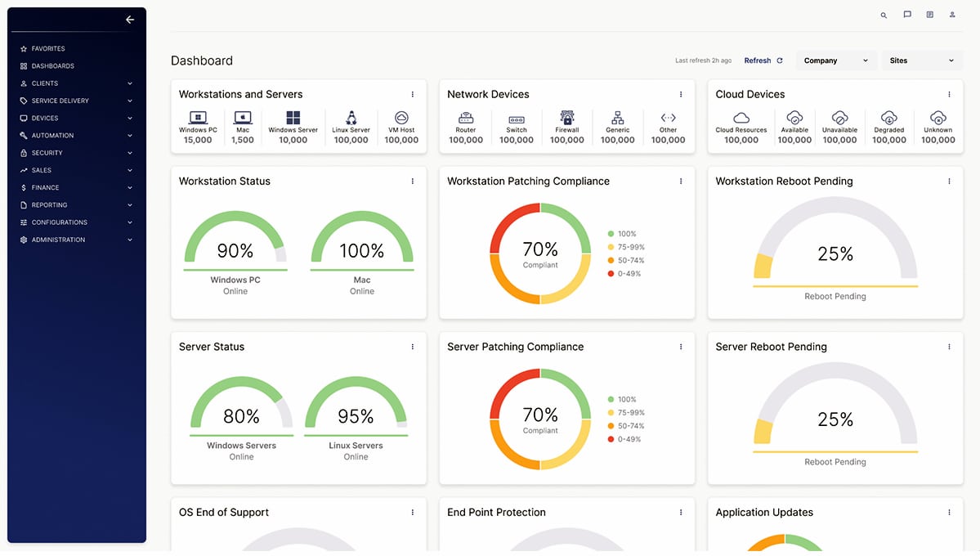Go to Dashboards in the sidebar
Image resolution: width=980 pixels, height=556 pixels.
[x=52, y=66]
